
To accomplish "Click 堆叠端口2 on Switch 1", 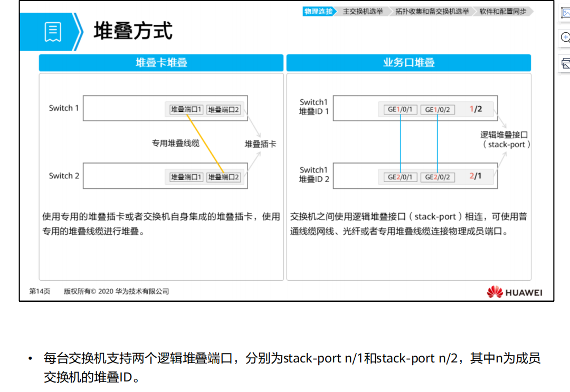I will [224, 109].
